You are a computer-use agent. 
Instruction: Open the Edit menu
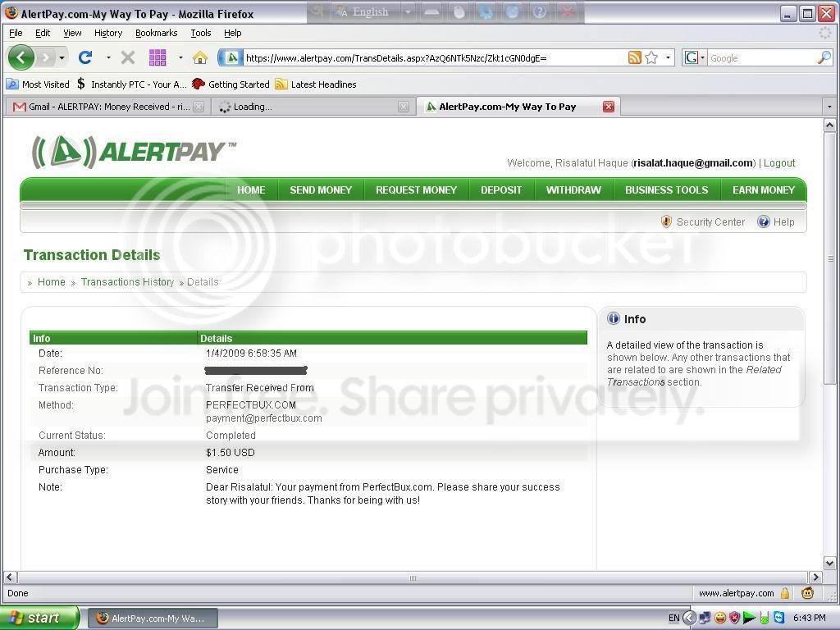coord(43,33)
